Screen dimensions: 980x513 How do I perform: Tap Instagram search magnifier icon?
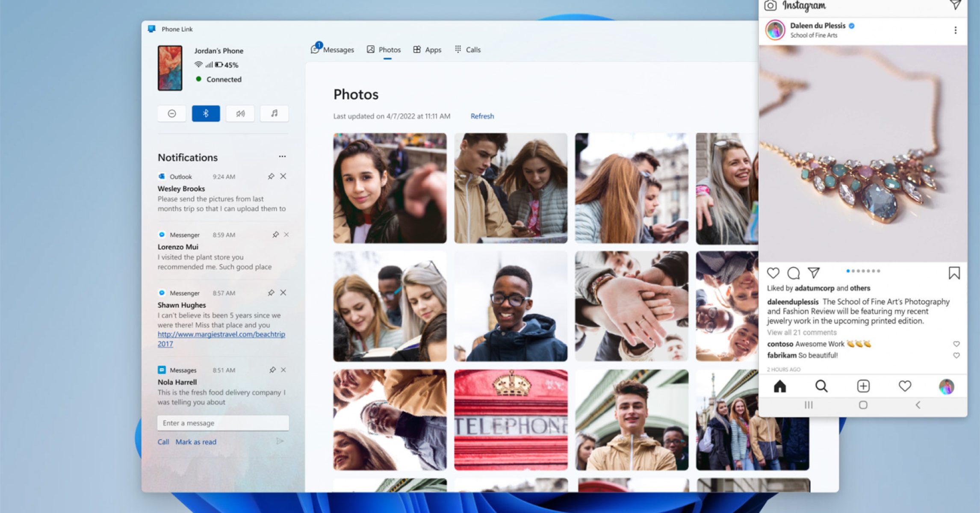coord(821,386)
